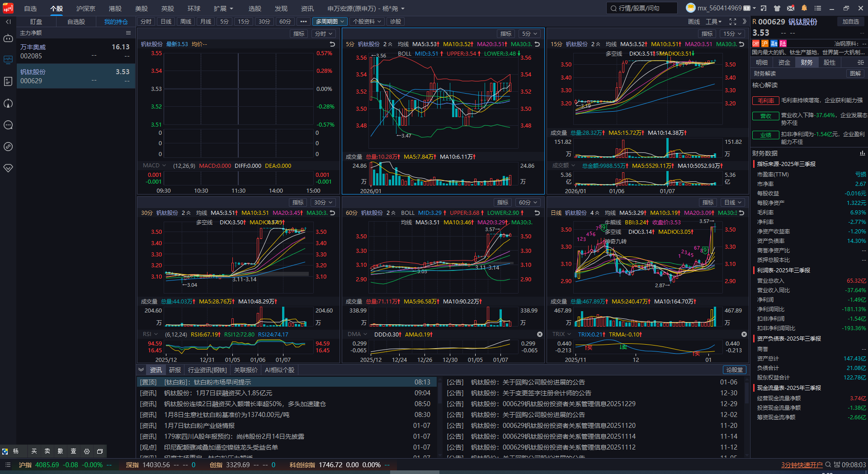This screenshot has width=868, height=474.
Task: Switch to the 研报 tab
Action: pos(175,370)
